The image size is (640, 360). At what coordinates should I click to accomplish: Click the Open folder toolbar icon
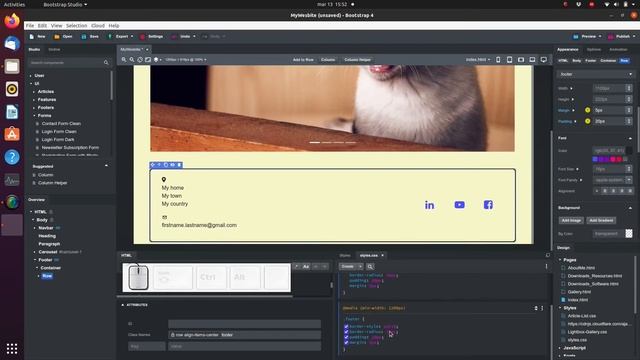click(x=57, y=36)
